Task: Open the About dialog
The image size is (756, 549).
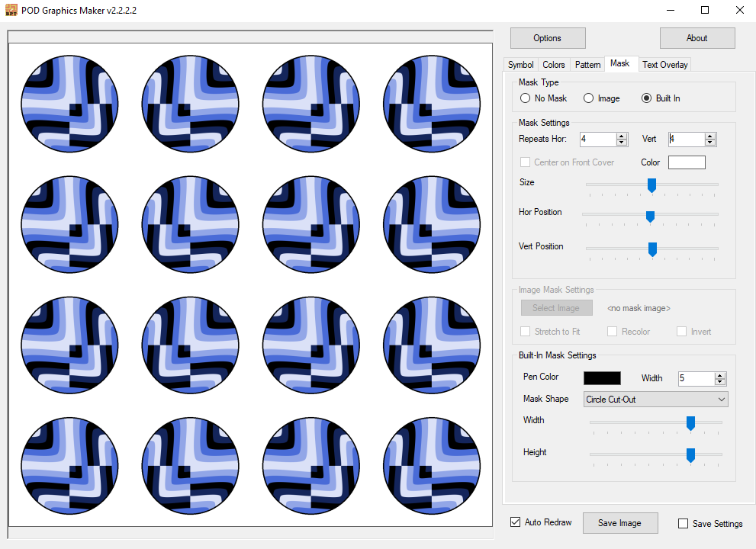Action: tap(697, 38)
